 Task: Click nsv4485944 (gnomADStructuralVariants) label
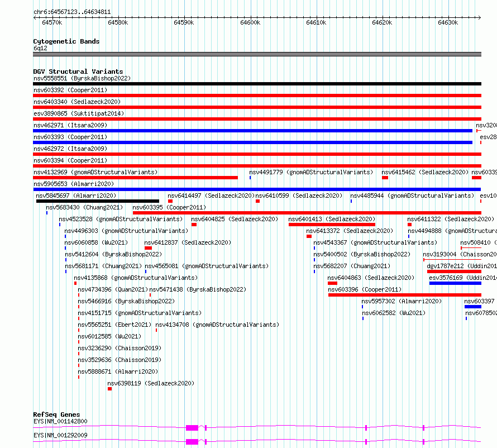coord(412,196)
